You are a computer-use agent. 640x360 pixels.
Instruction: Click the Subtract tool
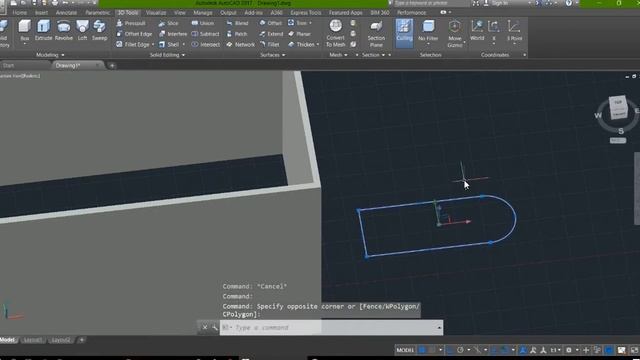click(205, 34)
